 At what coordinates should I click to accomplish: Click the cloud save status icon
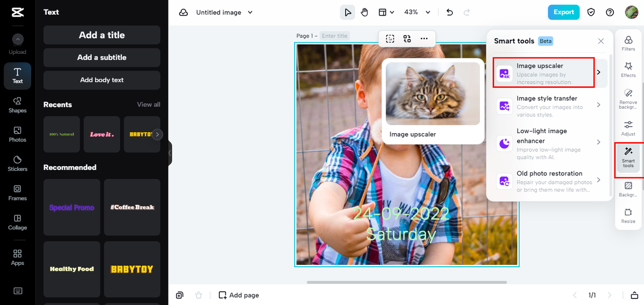(x=184, y=13)
